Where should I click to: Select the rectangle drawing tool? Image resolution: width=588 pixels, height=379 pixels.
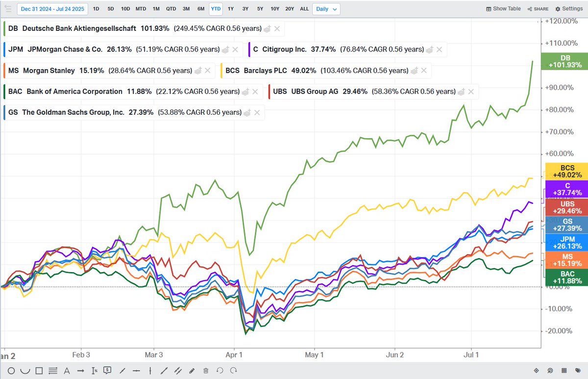tap(39, 370)
